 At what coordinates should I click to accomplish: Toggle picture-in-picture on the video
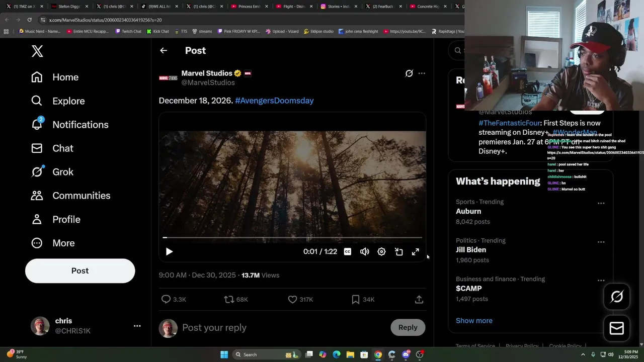pos(398,251)
